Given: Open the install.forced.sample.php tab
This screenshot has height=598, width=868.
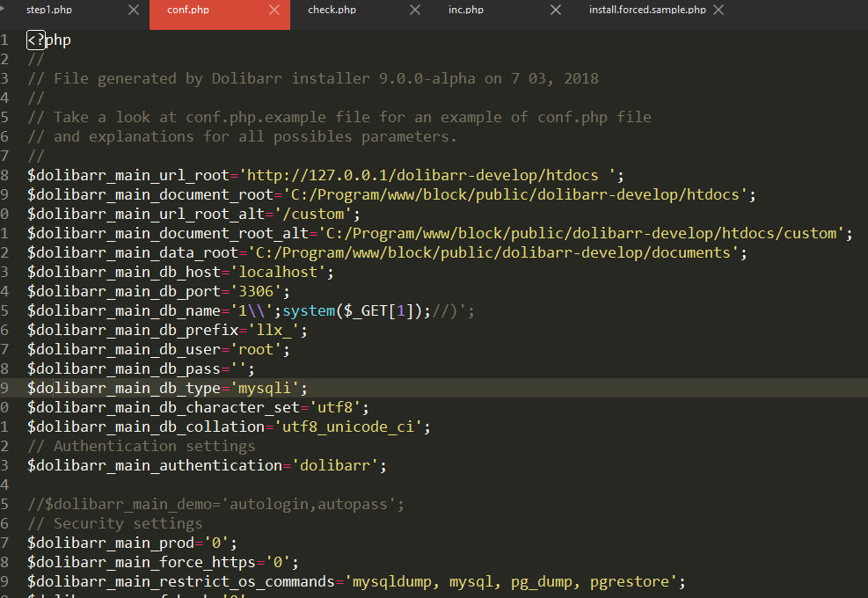Looking at the screenshot, I should pos(647,10).
